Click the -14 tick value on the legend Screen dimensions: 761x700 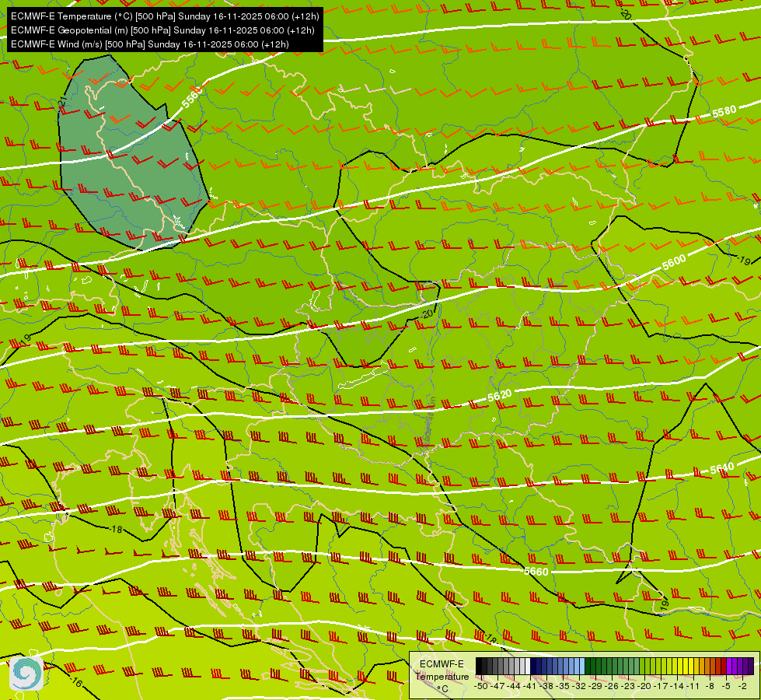pyautogui.click(x=677, y=686)
